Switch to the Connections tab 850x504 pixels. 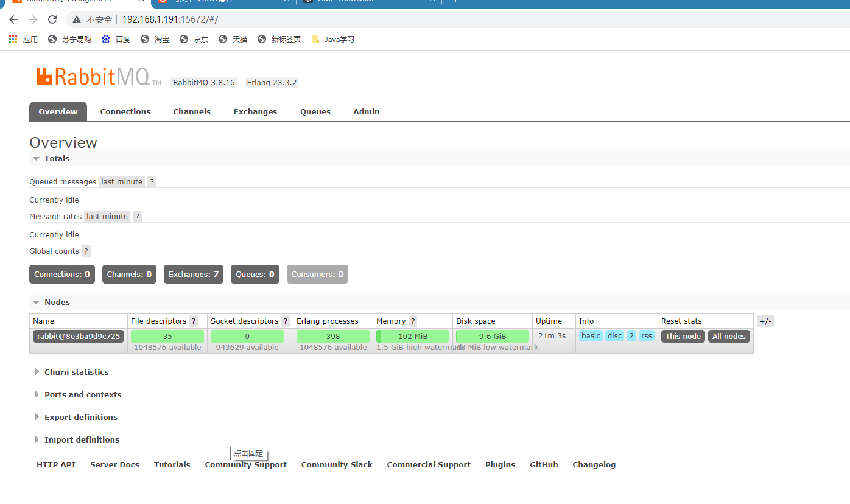(125, 111)
